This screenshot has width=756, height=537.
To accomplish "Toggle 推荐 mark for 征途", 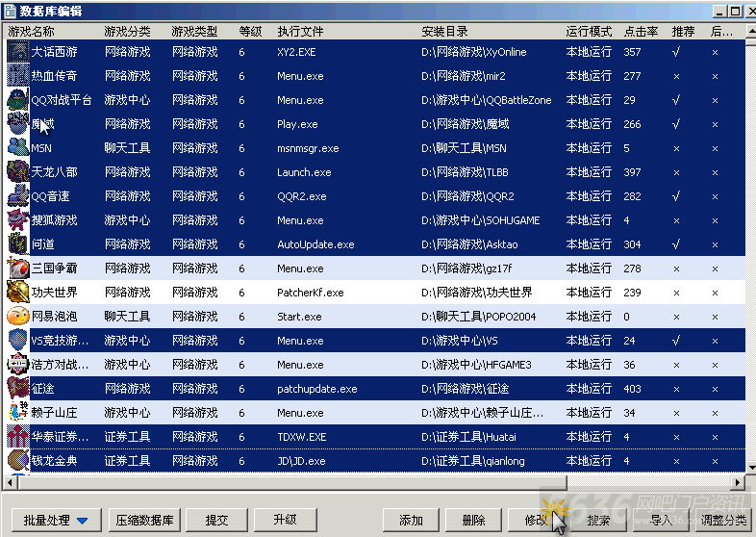I will click(676, 390).
